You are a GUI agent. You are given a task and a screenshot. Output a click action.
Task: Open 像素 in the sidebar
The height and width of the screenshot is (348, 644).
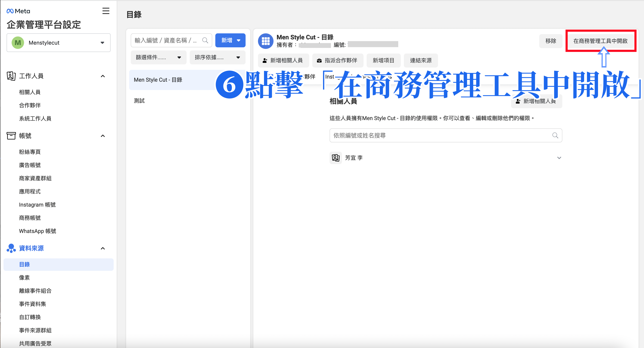24,278
